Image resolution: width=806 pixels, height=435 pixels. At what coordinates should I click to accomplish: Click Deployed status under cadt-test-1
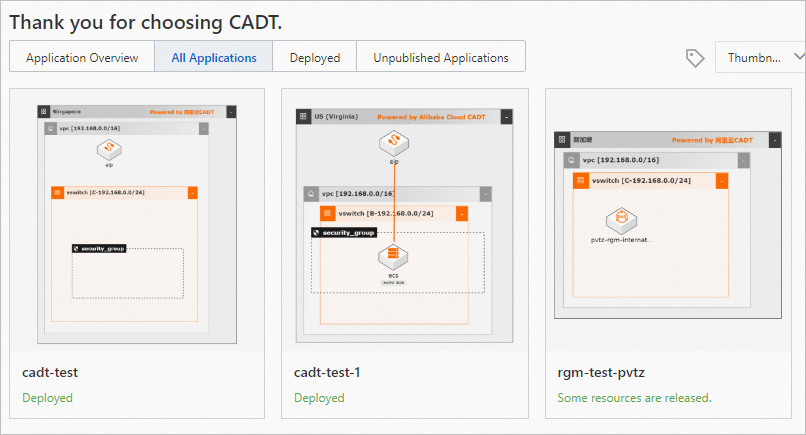[x=319, y=398]
